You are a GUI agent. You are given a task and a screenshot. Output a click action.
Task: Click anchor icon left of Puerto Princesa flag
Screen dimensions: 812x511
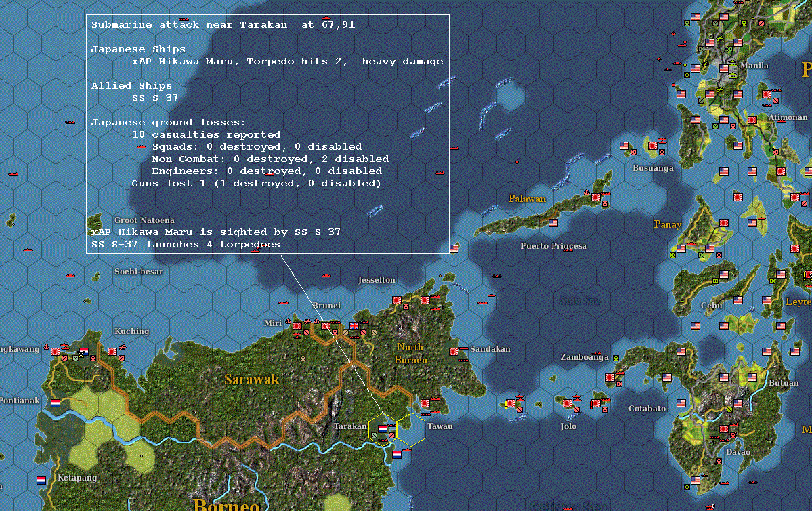[586, 192]
